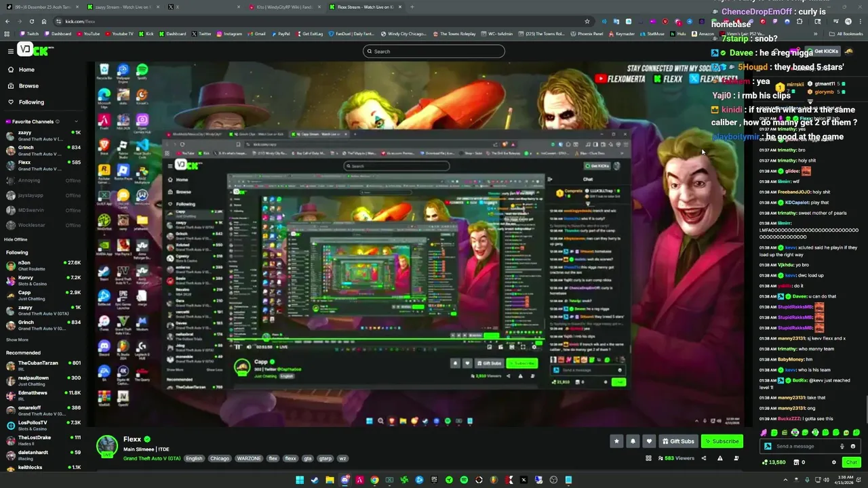Viewport: 868px width, 488px height.
Task: Select the English stream tag
Action: pyautogui.click(x=194, y=458)
